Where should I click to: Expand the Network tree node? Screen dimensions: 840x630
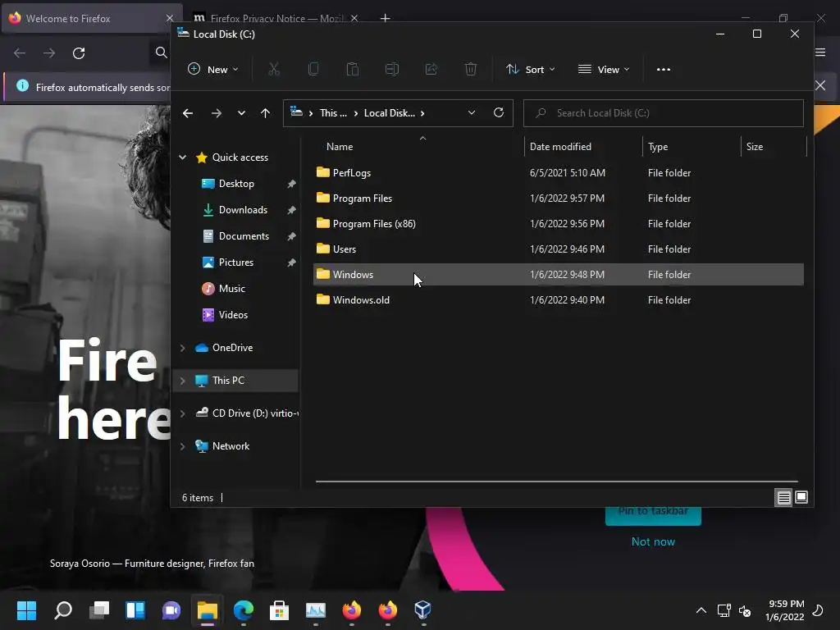(x=183, y=446)
